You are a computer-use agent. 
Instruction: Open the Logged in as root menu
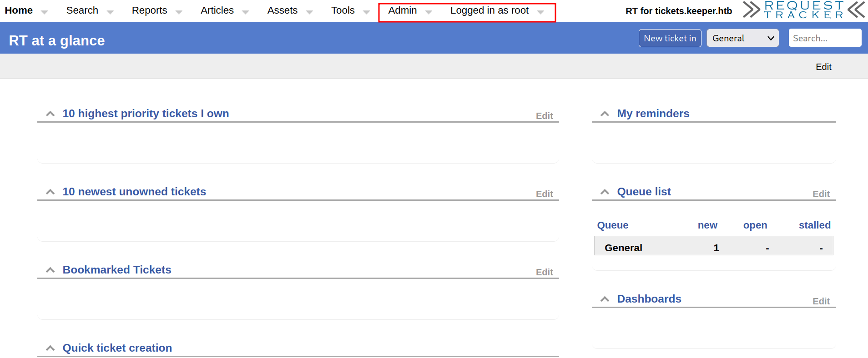click(489, 10)
